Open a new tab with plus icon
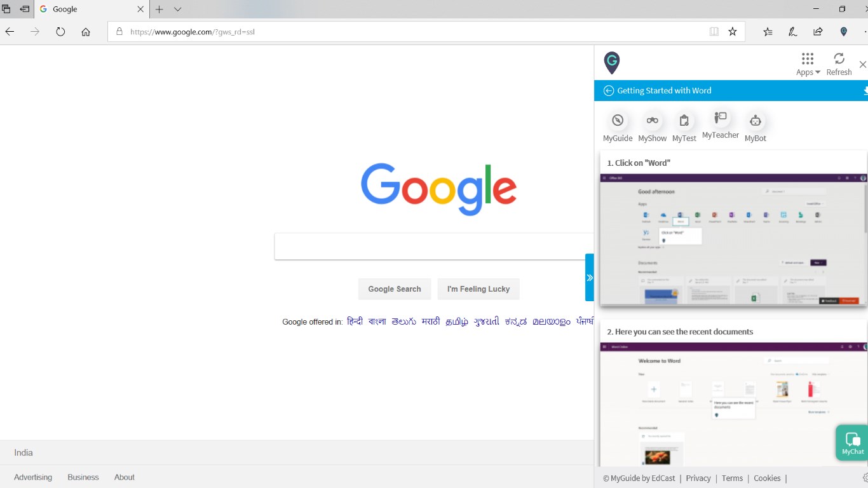Viewport: 868px width, 488px height. tap(159, 9)
